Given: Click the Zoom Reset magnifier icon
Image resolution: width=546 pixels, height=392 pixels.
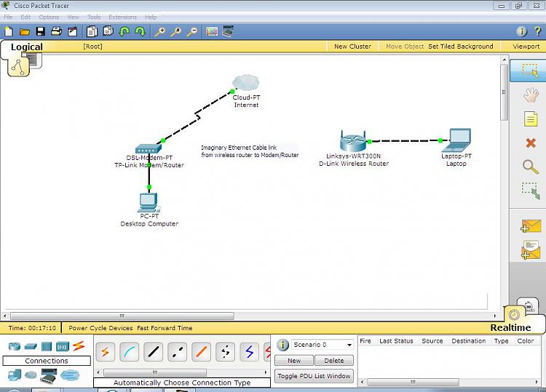Looking at the screenshot, I should tap(176, 32).
